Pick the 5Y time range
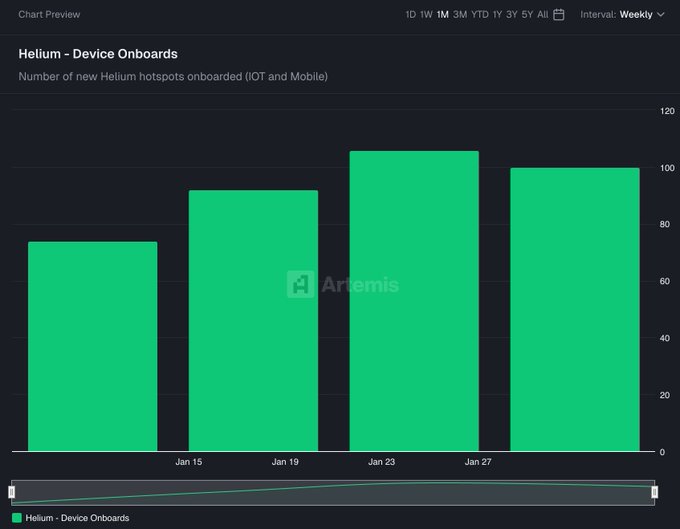This screenshot has width=680, height=529. (527, 15)
